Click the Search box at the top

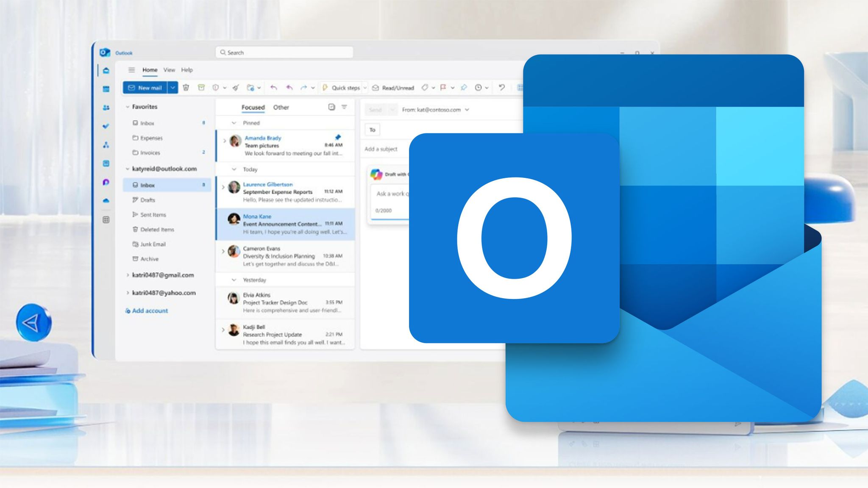click(x=284, y=53)
